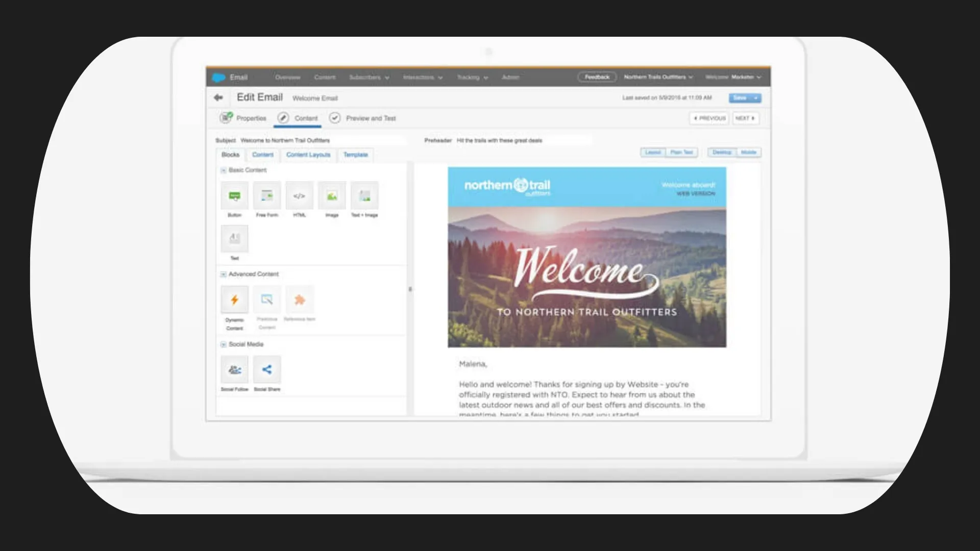This screenshot has width=980, height=551.
Task: Click the Preheader input field
Action: tap(524, 140)
